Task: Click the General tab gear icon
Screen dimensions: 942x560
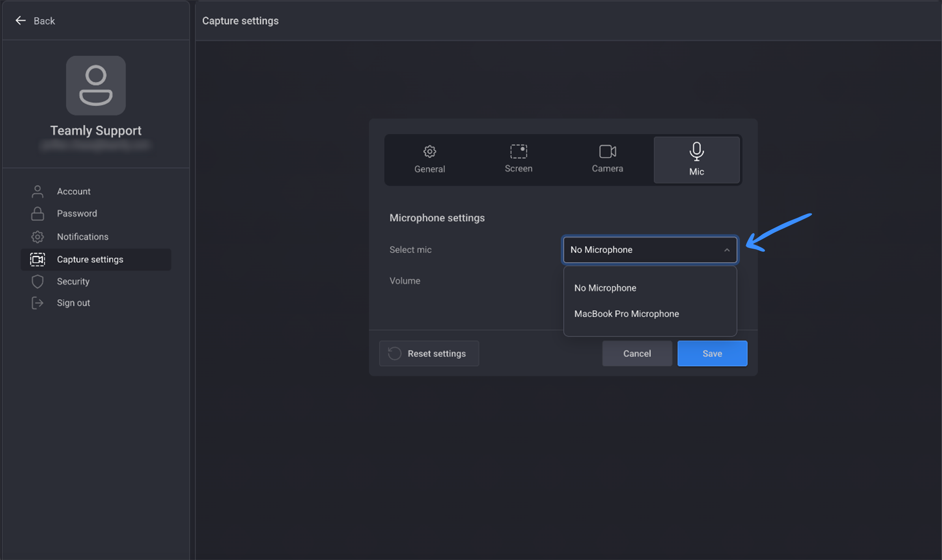Action: [x=430, y=151]
